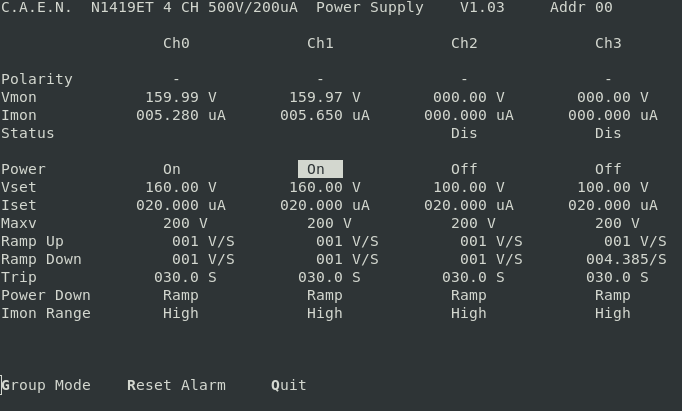This screenshot has height=411, width=682.
Task: Select Ch2 Maxv value 200 V
Action: coord(473,224)
